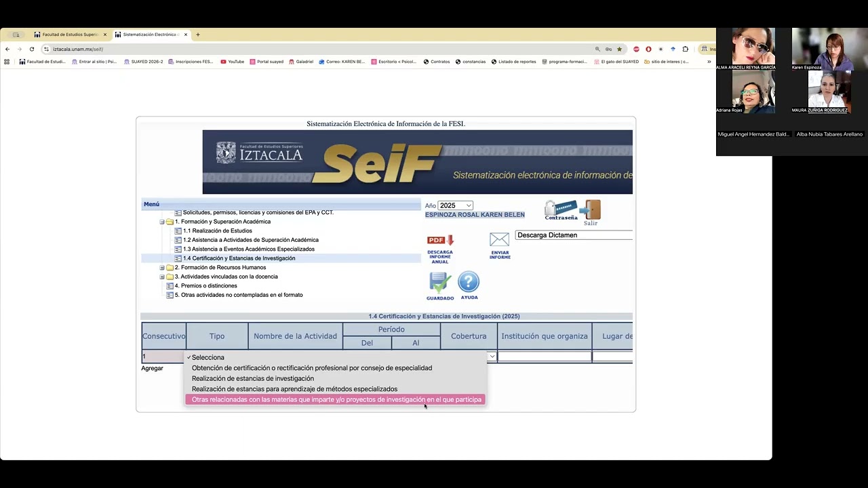Open the Descarga Dictamen dropdown

[574, 235]
